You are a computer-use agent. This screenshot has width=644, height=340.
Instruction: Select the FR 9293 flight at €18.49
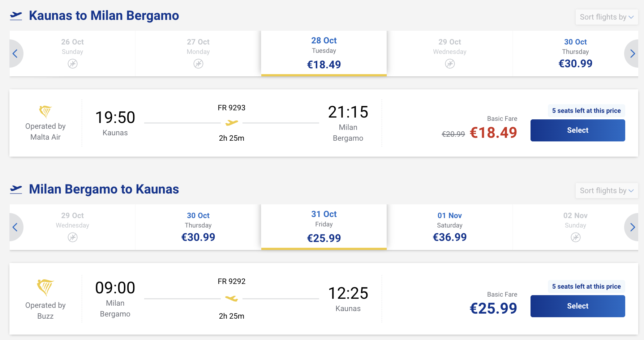click(578, 130)
